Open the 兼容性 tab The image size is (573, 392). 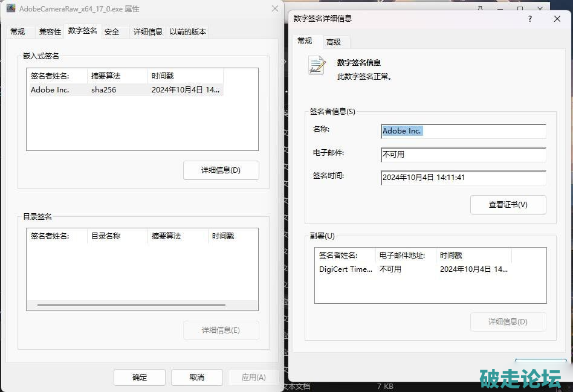(50, 31)
